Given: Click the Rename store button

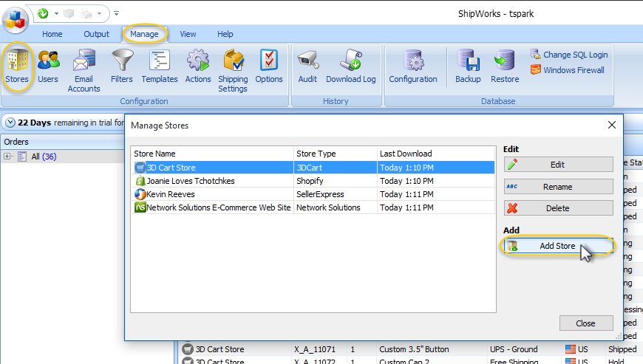Looking at the screenshot, I should pos(558,187).
